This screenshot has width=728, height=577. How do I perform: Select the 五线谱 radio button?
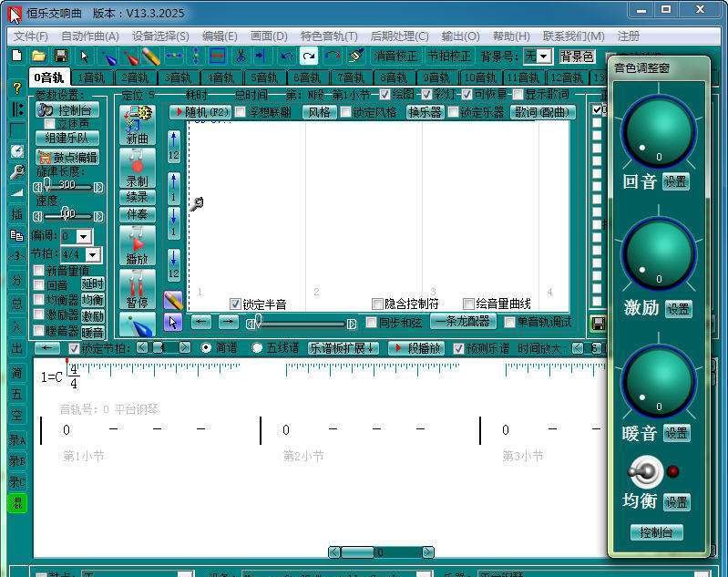pyautogui.click(x=257, y=348)
